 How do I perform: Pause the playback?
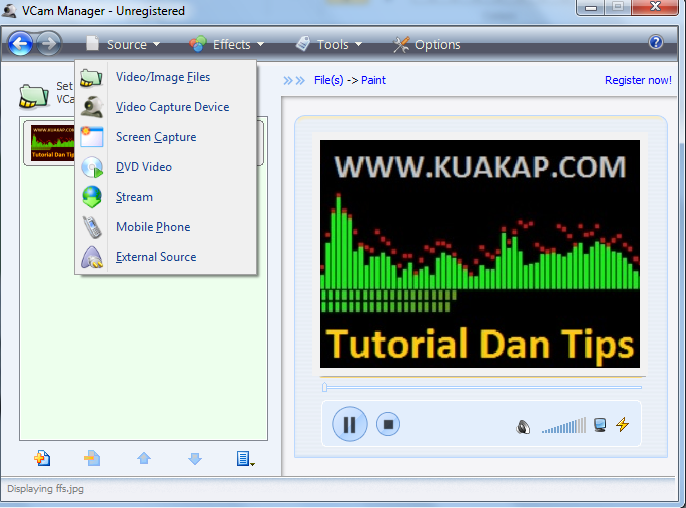(350, 424)
